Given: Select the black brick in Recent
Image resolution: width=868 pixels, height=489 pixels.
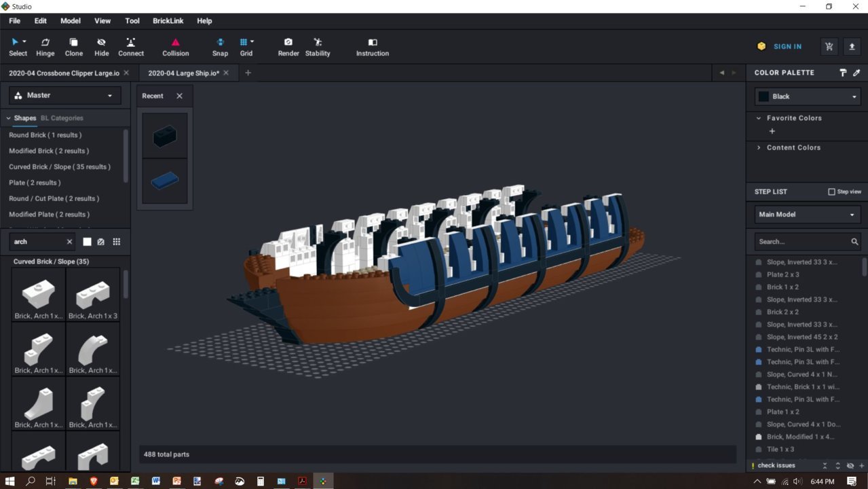Looking at the screenshot, I should click(165, 136).
